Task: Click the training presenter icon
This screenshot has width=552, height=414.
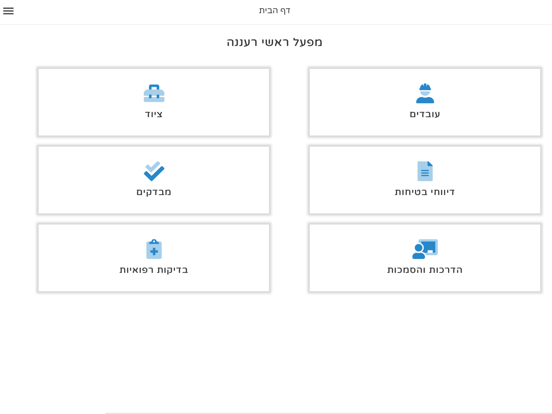Action: [x=425, y=249]
